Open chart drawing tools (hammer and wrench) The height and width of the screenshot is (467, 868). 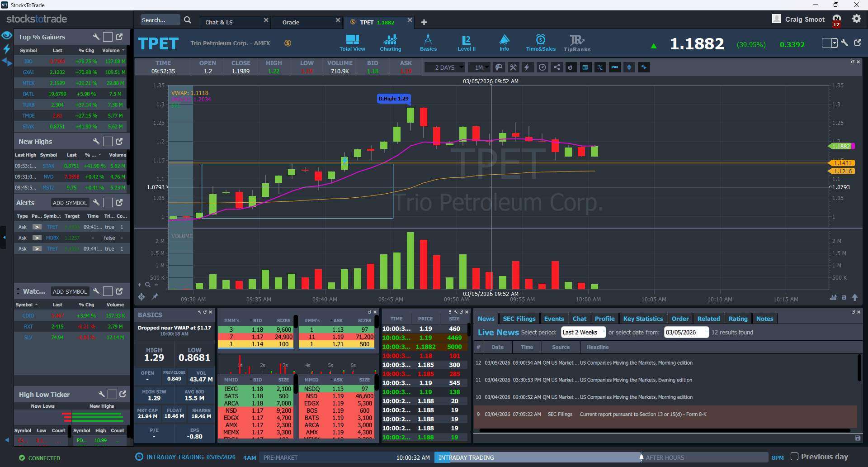click(x=513, y=67)
